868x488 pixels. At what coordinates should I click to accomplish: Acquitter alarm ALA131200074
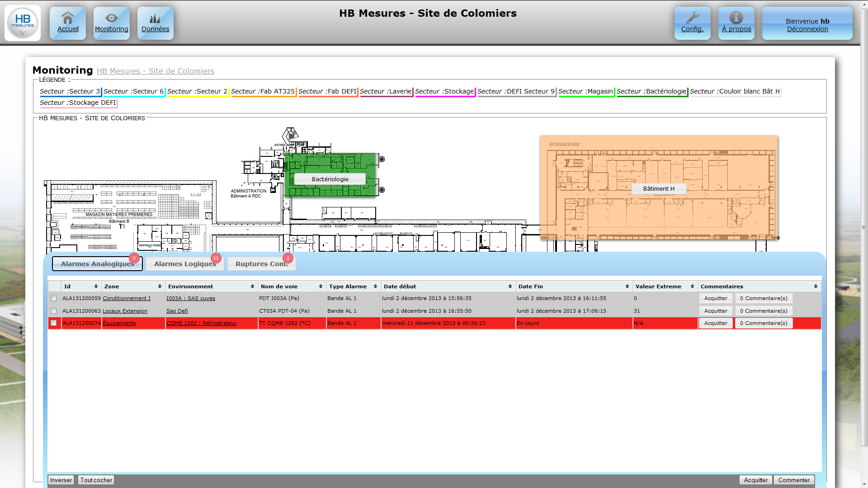(x=716, y=323)
